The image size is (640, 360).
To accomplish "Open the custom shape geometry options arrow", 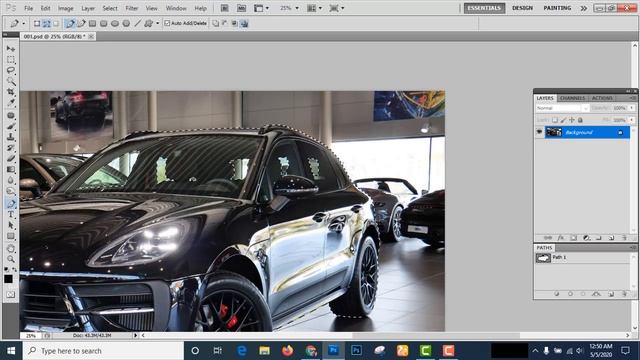I will [158, 23].
